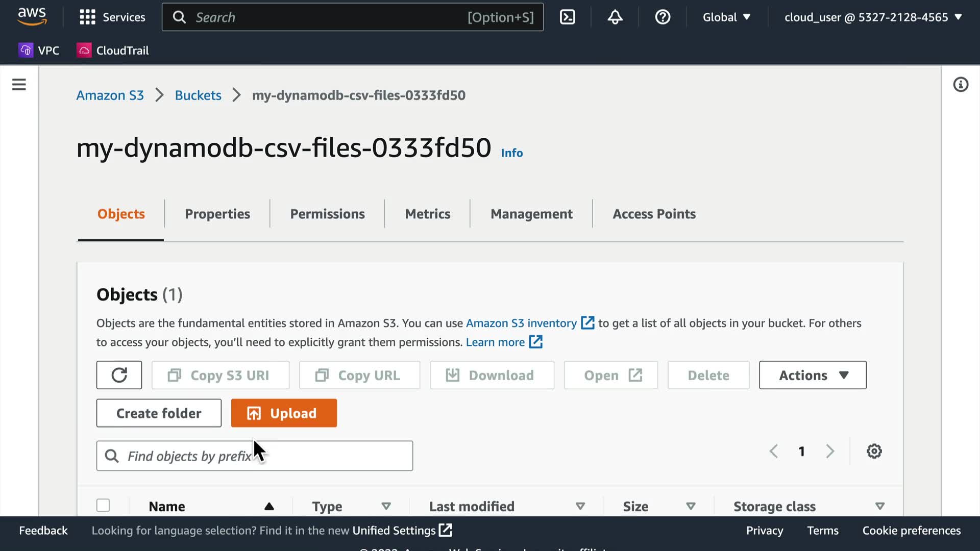The height and width of the screenshot is (551, 980).
Task: Open the notifications bell
Action: [615, 17]
